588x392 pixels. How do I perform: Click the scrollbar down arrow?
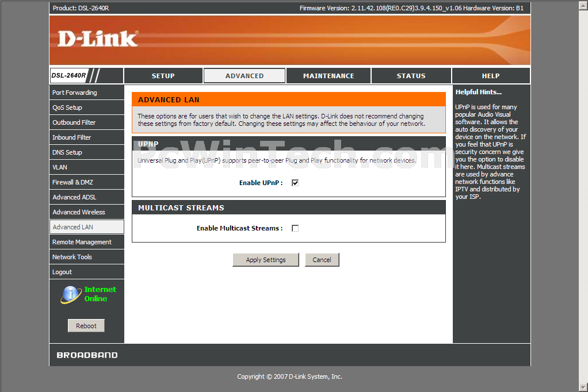pos(583,387)
